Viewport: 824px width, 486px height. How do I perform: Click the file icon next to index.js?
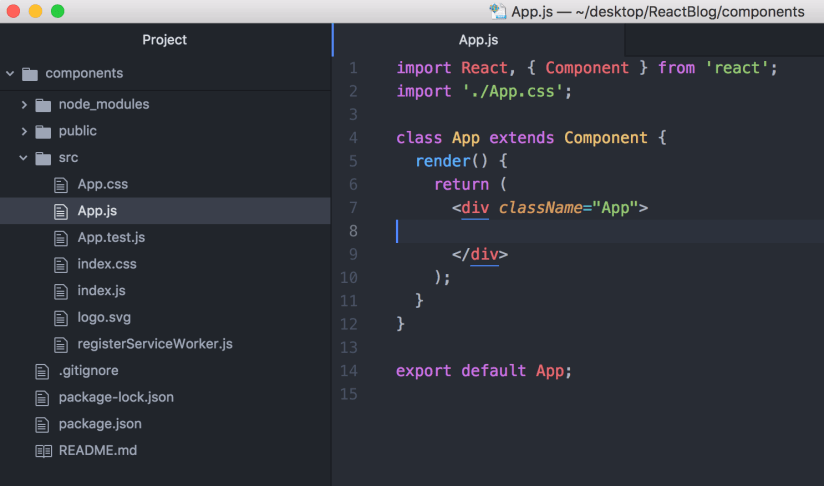click(x=60, y=291)
